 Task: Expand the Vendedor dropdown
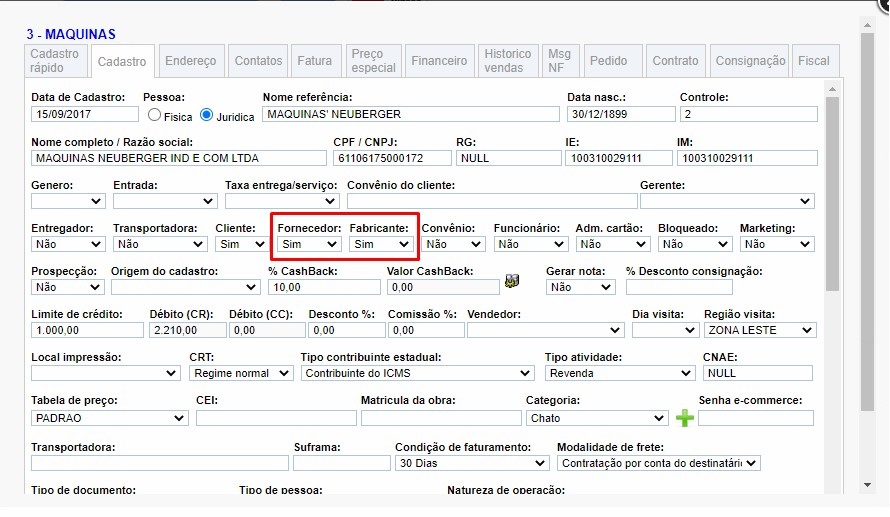tap(545, 330)
